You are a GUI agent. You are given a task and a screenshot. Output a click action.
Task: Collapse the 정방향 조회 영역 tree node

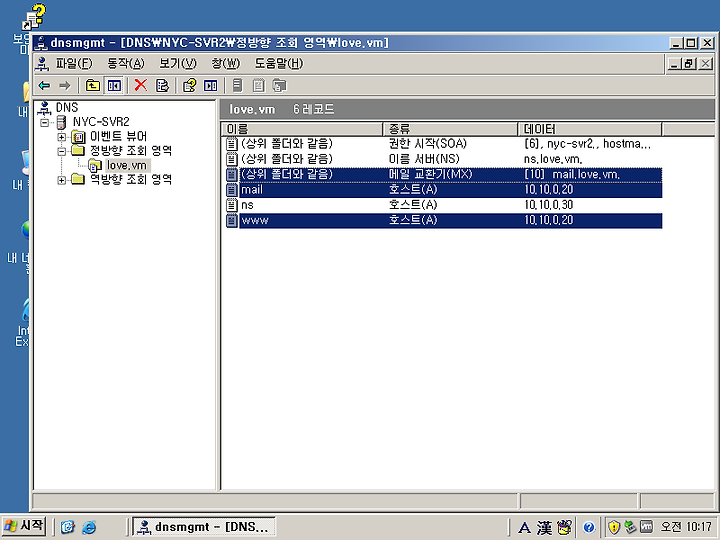pos(61,151)
